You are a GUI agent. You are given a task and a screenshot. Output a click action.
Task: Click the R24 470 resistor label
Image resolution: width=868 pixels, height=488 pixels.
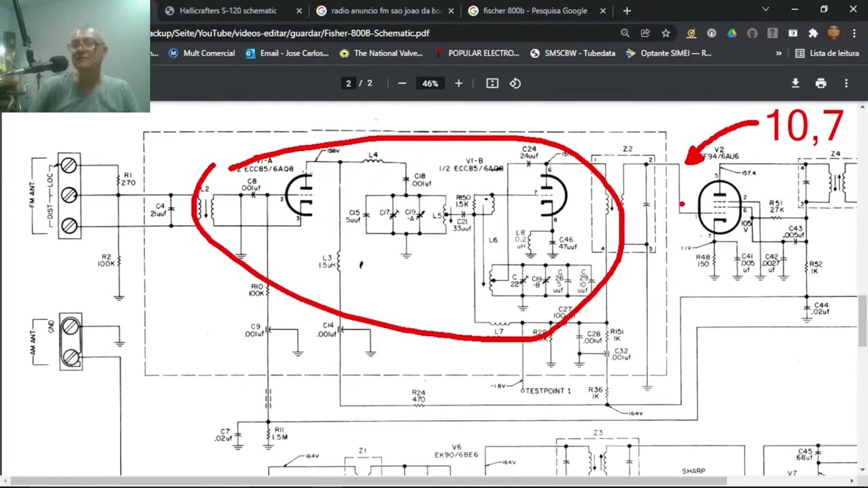[418, 396]
